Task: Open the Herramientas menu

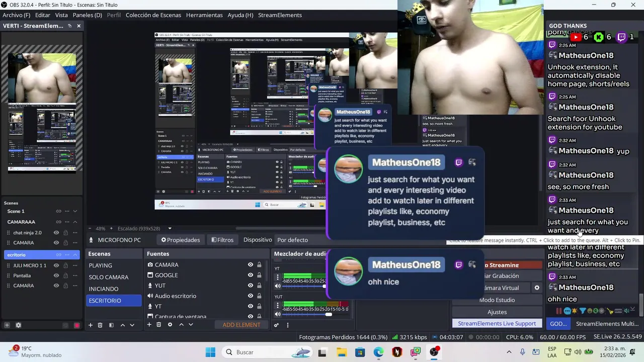Action: tap(204, 15)
